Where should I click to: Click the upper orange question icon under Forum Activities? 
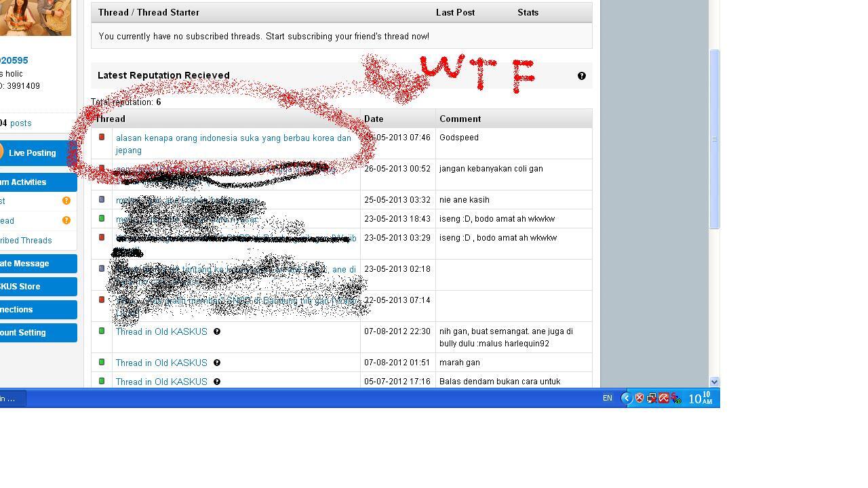click(x=66, y=201)
